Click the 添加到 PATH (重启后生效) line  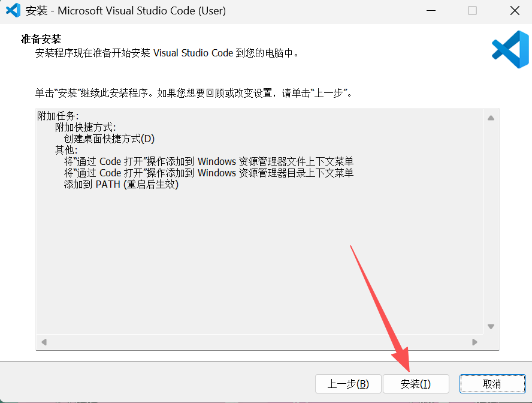click(x=121, y=184)
